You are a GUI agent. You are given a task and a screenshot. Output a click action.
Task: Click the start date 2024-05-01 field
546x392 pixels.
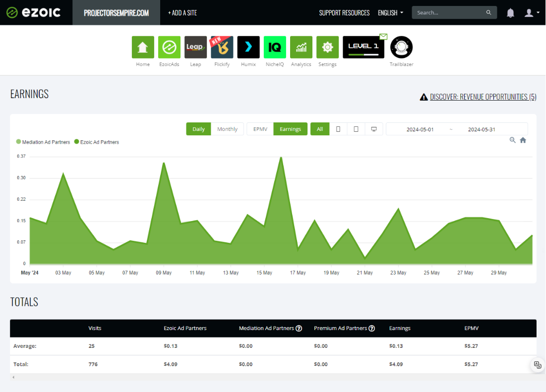[420, 129]
